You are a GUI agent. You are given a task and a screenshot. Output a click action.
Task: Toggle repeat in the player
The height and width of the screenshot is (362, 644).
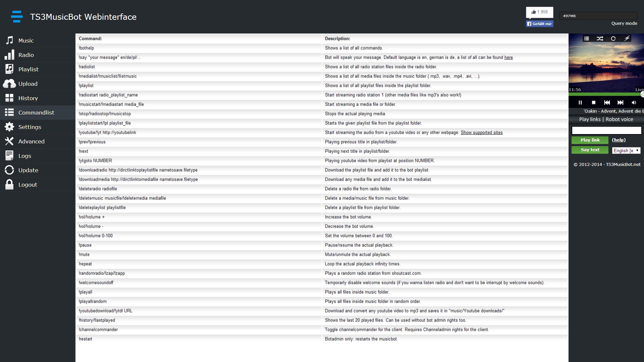pyautogui.click(x=613, y=39)
